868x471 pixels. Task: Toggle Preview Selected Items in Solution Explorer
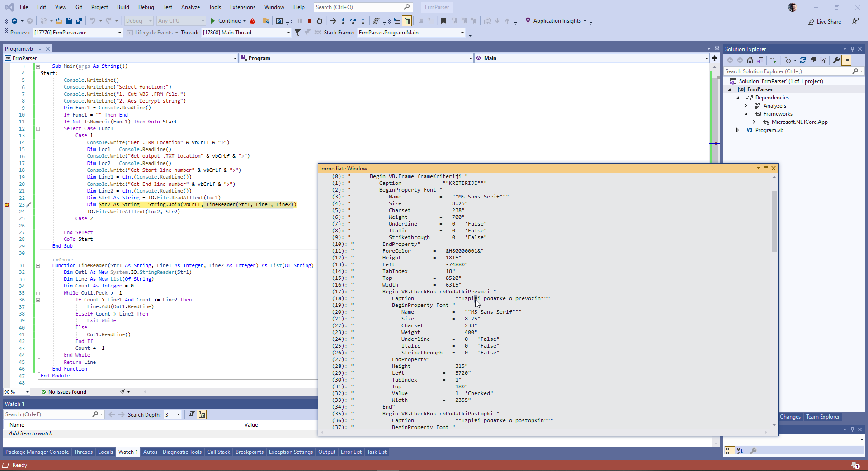846,60
